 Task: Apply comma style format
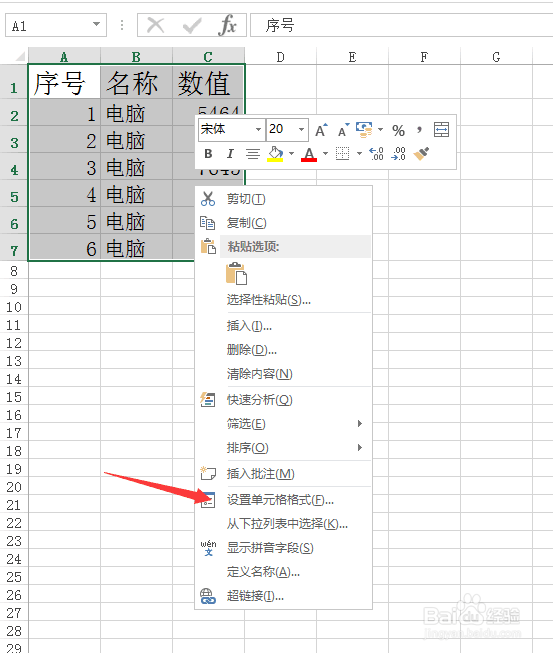point(419,130)
